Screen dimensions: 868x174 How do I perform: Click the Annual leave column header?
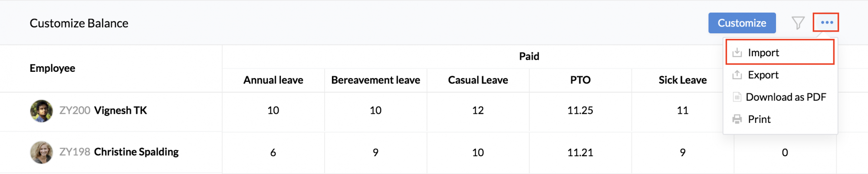click(x=273, y=80)
